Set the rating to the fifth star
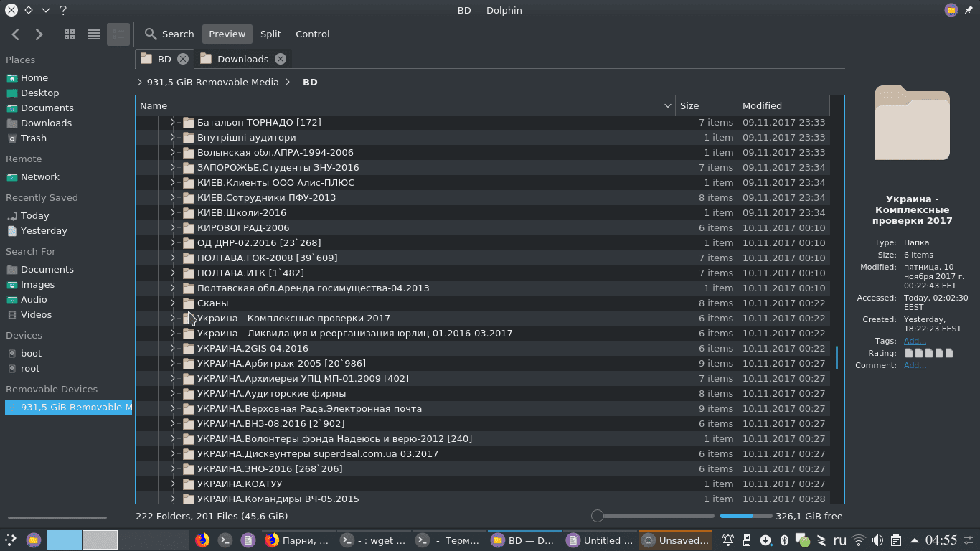This screenshot has height=551, width=980. (949, 353)
